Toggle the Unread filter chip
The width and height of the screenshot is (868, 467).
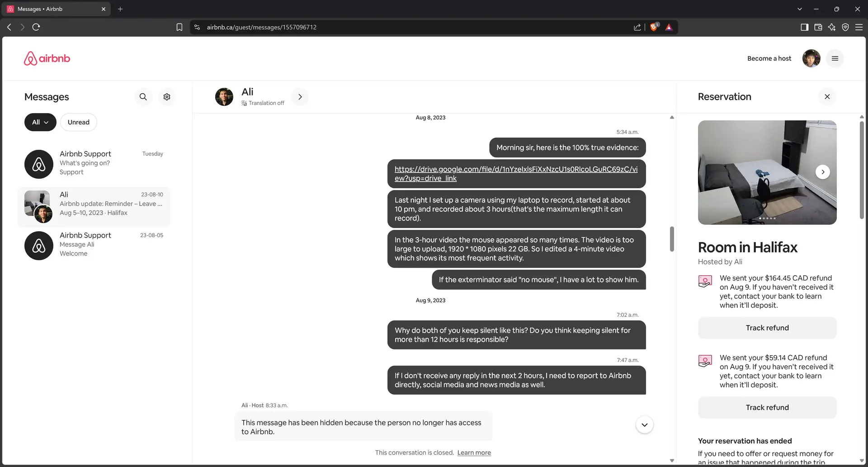(79, 122)
